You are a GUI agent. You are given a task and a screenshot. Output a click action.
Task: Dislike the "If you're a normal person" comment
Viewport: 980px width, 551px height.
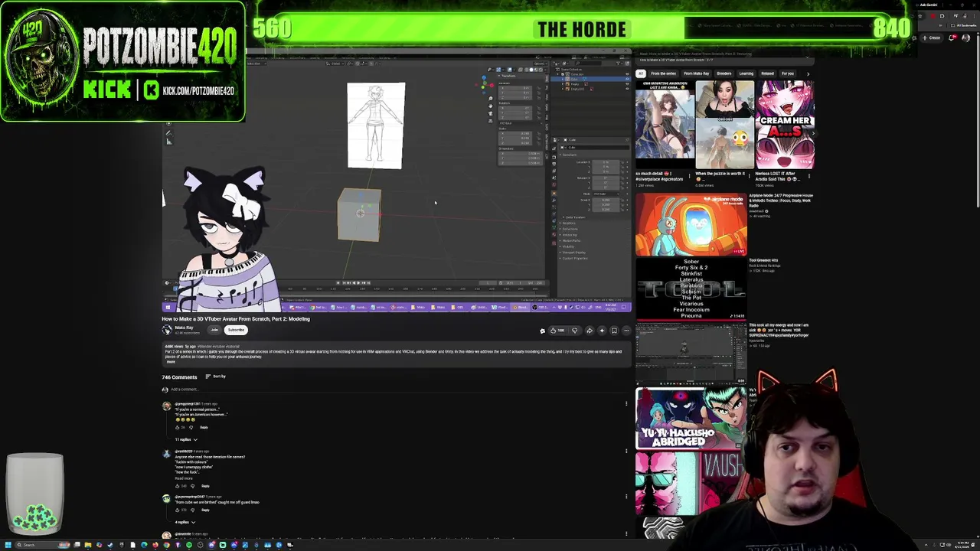coord(192,427)
